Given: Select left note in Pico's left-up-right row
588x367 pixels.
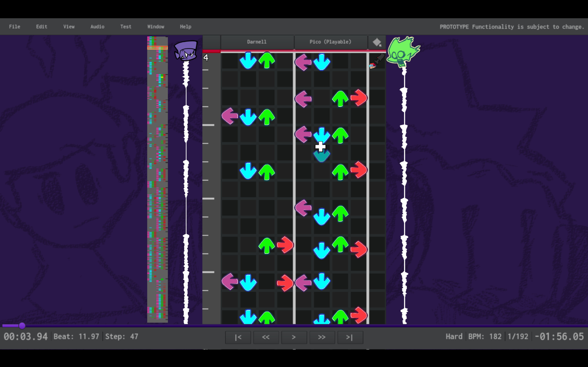Looking at the screenshot, I should coord(303,99).
